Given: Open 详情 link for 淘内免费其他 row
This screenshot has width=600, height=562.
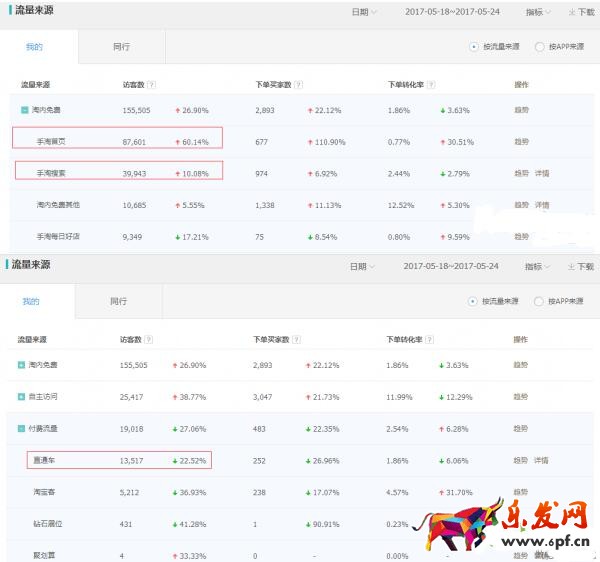Looking at the screenshot, I should coord(542,205).
